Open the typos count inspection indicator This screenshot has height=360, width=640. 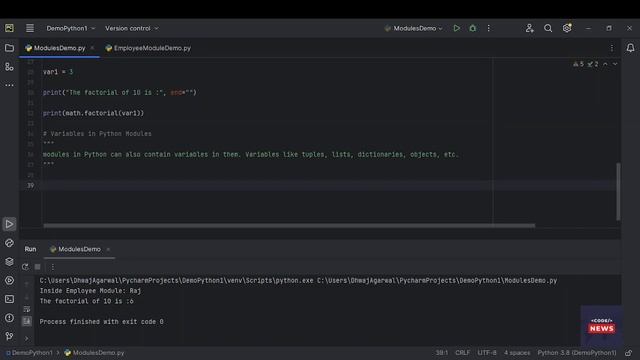click(593, 64)
